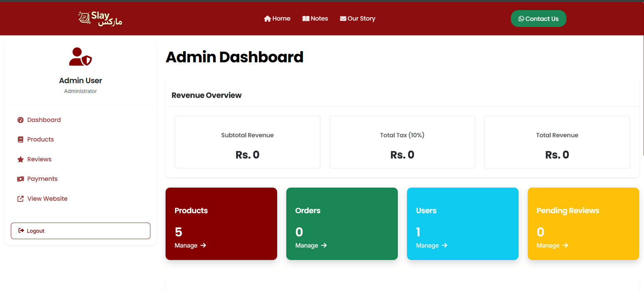Click the Contact Us button
Image resolution: width=644 pixels, height=292 pixels.
538,19
